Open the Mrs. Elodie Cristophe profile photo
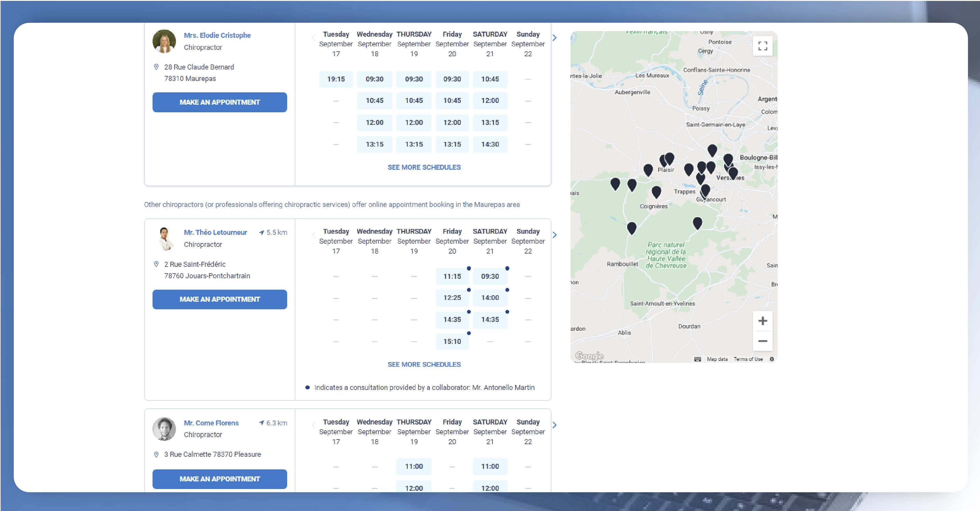This screenshot has width=980, height=511. click(164, 41)
